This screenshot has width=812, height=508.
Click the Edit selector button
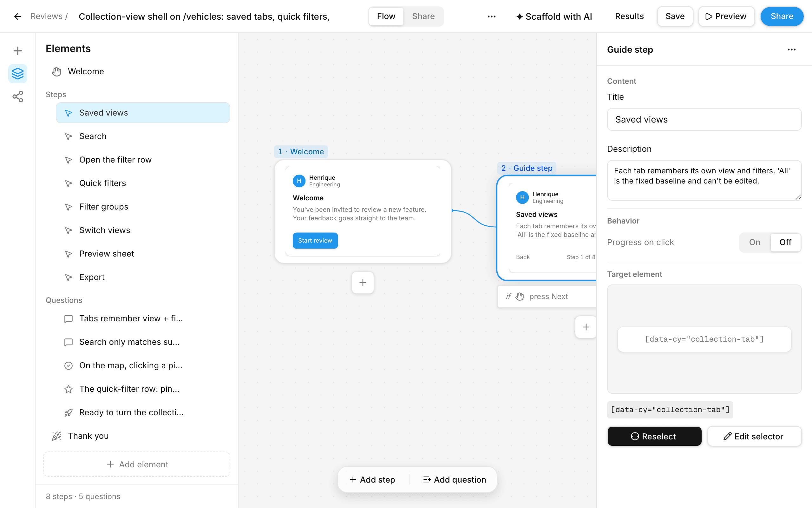(754, 436)
